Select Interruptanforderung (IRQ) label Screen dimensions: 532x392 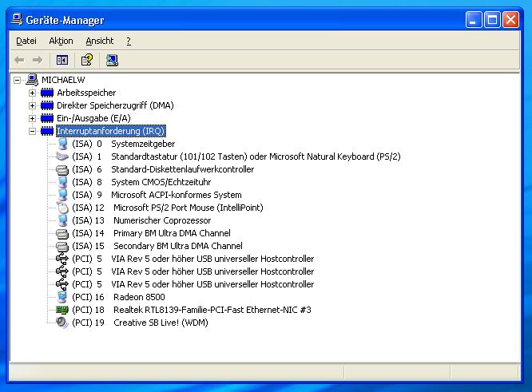pyautogui.click(x=110, y=131)
